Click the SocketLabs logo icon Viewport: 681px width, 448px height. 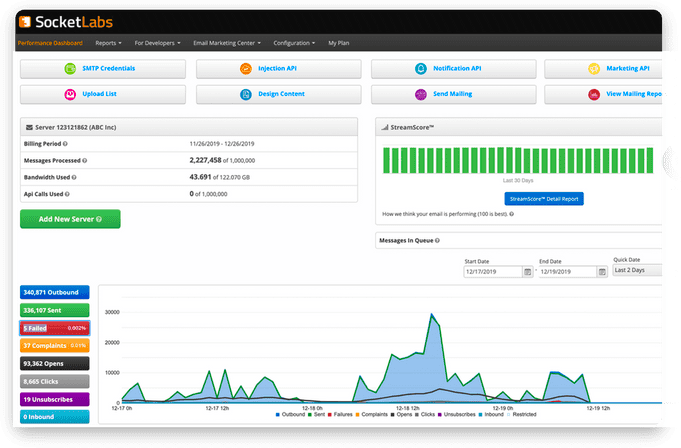25,21
